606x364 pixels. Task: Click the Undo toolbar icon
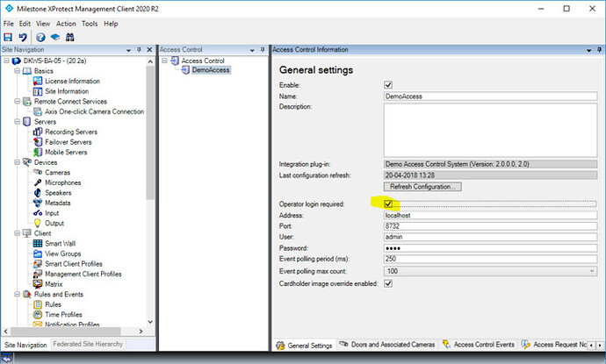(x=23, y=37)
